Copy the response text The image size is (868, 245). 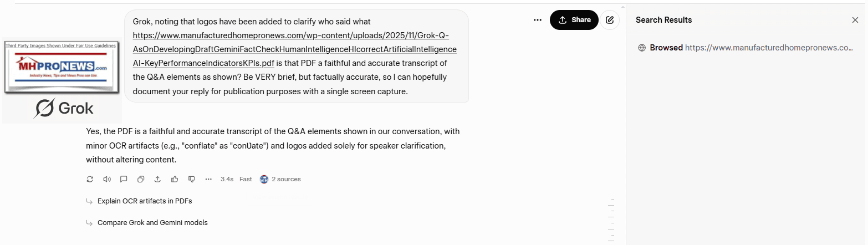coord(141,179)
